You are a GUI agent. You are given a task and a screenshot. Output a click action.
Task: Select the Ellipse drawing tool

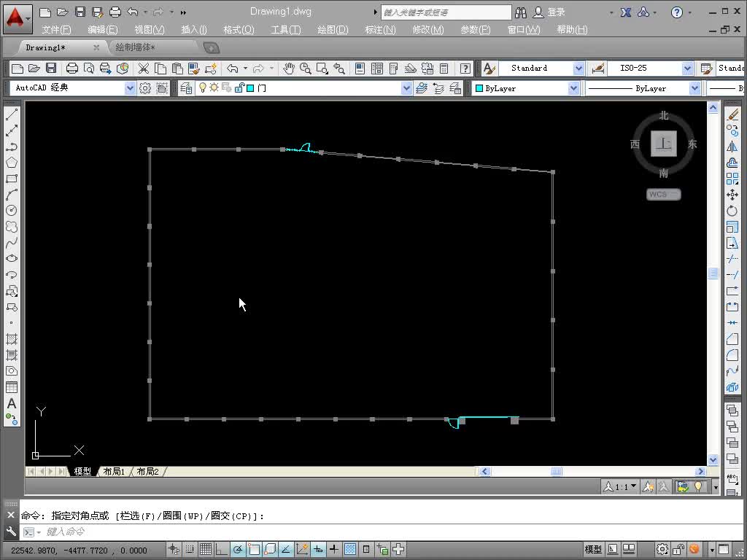point(12,259)
